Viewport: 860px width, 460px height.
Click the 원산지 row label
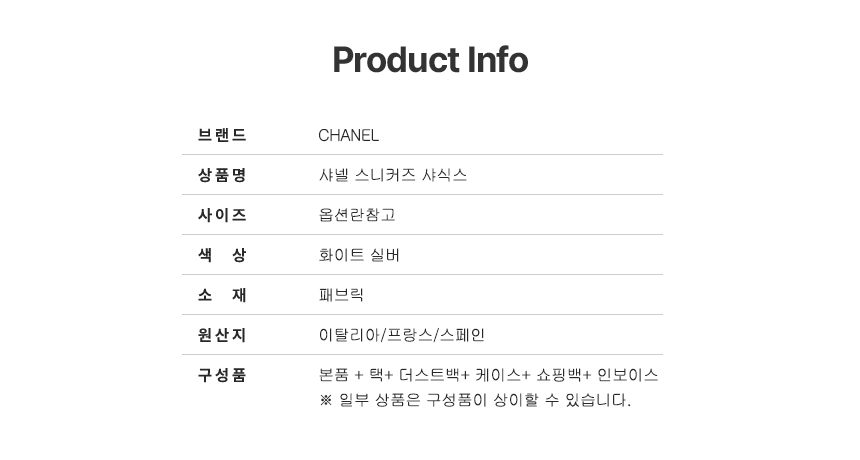coord(222,335)
